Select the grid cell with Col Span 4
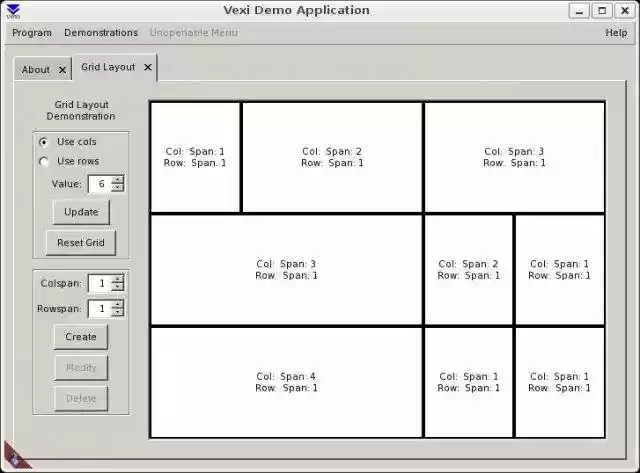Viewport: 640px width, 473px height. pos(286,382)
